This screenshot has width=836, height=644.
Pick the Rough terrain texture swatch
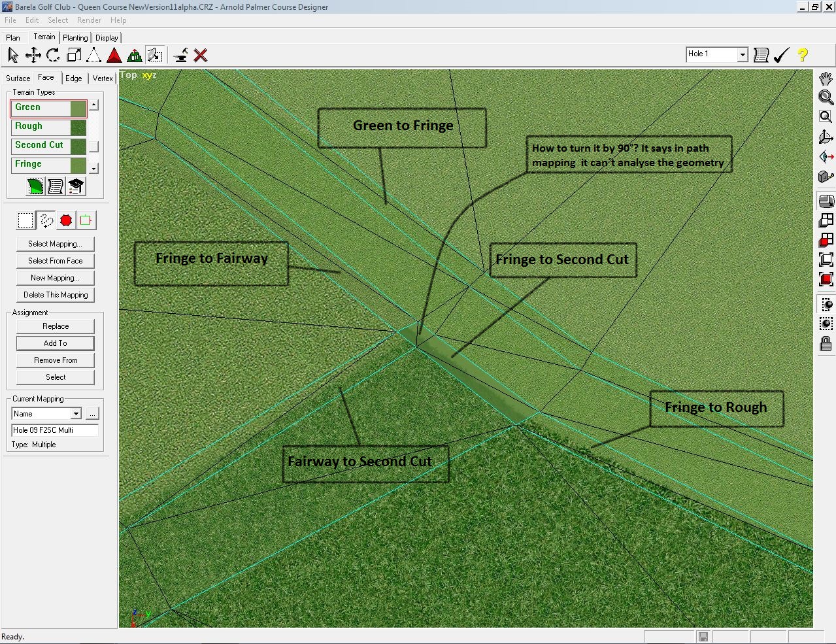coord(78,127)
